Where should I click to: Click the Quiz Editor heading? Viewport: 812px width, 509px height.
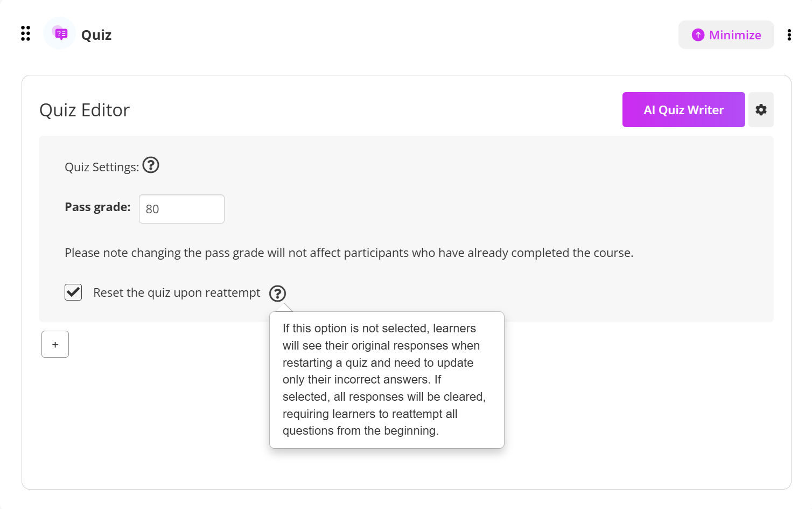85,110
